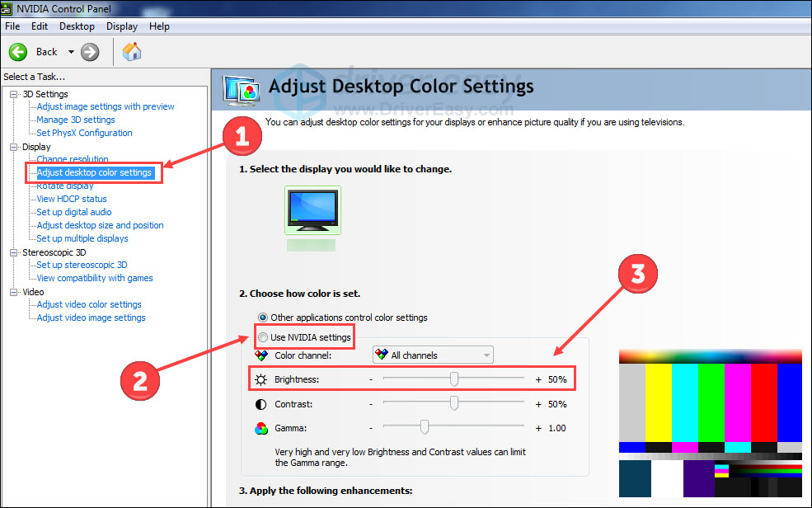Click the half-circle Contrast icon
The image size is (812, 508).
(x=260, y=404)
